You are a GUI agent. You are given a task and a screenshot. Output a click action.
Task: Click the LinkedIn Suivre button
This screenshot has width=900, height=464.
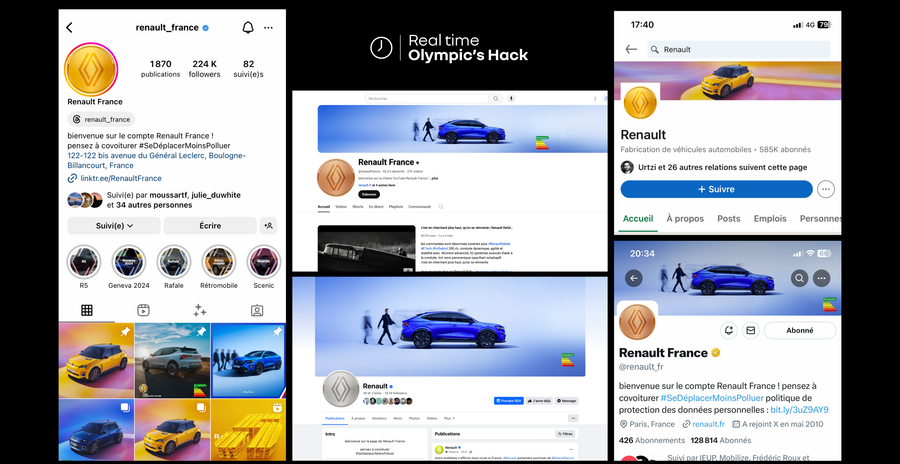[x=716, y=189]
